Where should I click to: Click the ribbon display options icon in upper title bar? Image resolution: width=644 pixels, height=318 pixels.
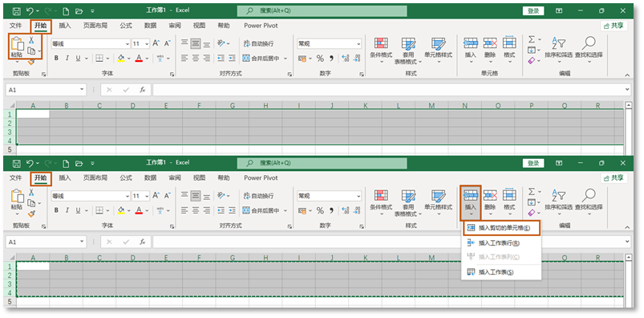click(559, 10)
